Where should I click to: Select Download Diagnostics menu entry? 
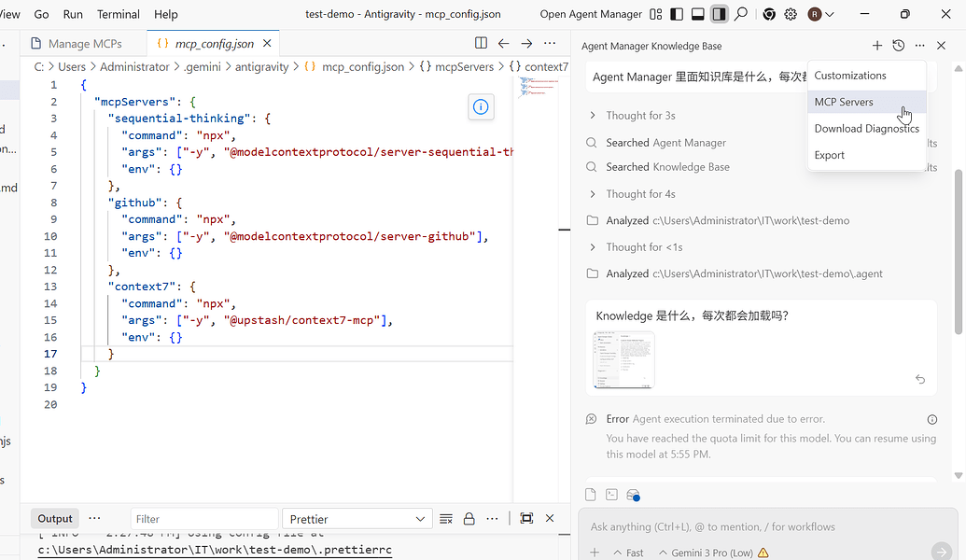(867, 129)
